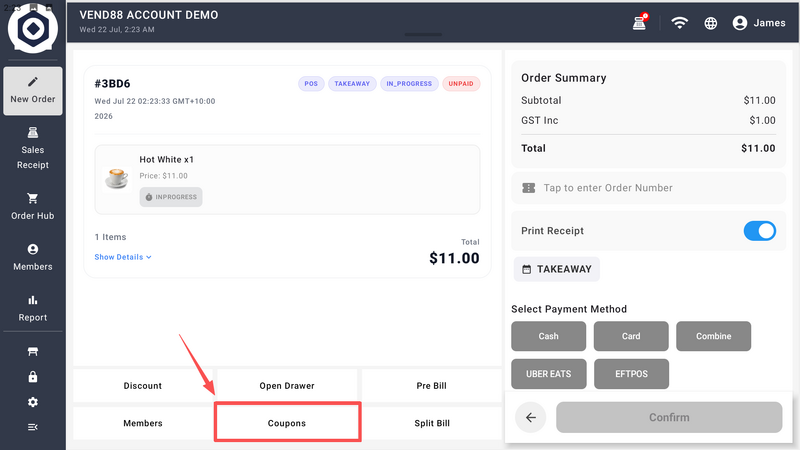Viewport: 800px width, 450px height.
Task: Click the TAKEAWAY tag on order card
Action: pos(352,84)
